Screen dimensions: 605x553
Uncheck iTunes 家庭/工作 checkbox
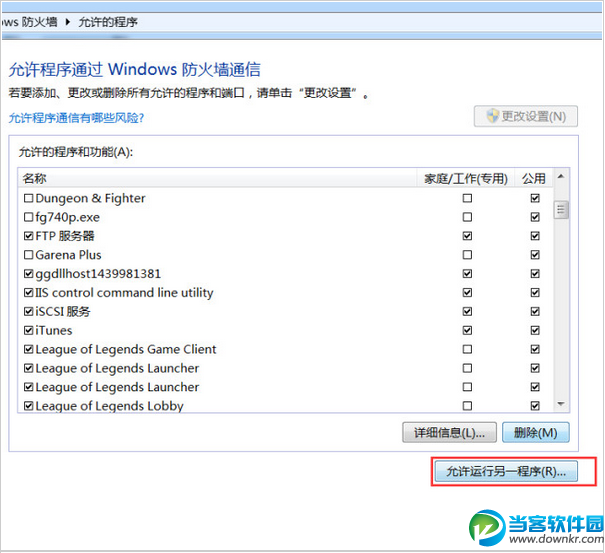[467, 330]
